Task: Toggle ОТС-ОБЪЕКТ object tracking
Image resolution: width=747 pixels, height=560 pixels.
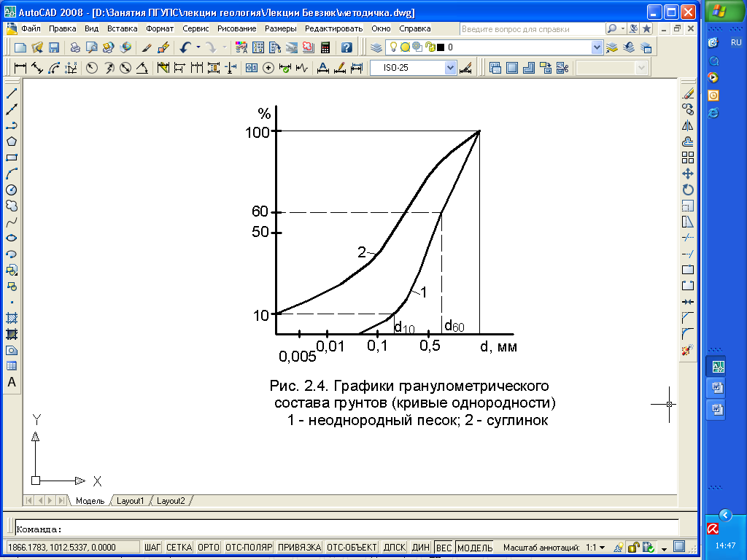Action: point(352,548)
